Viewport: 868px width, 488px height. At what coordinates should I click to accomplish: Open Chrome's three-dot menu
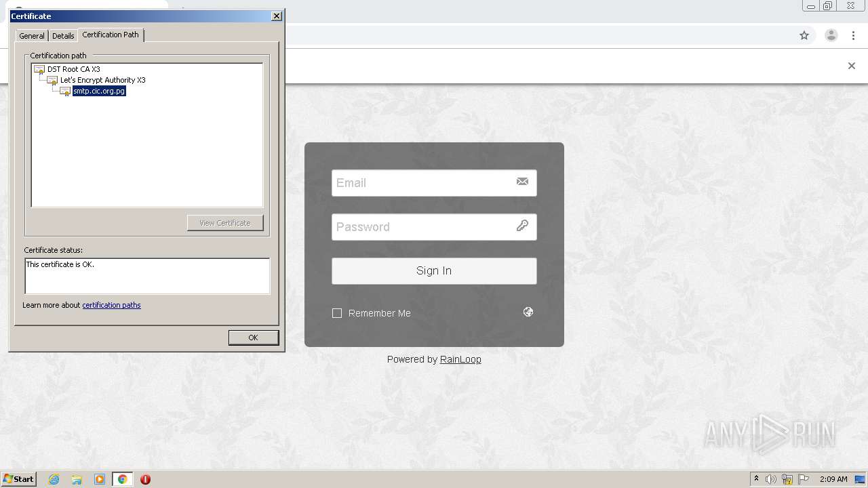tap(853, 35)
